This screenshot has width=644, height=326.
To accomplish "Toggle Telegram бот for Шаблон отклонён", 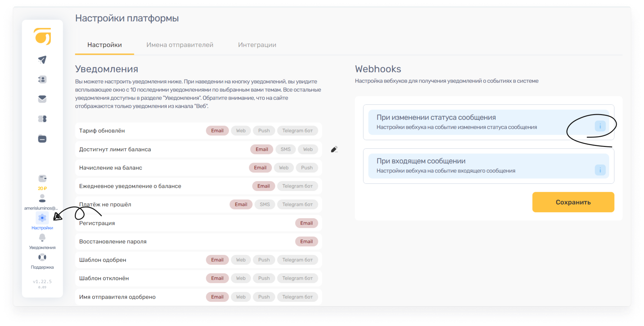I will pyautogui.click(x=298, y=278).
